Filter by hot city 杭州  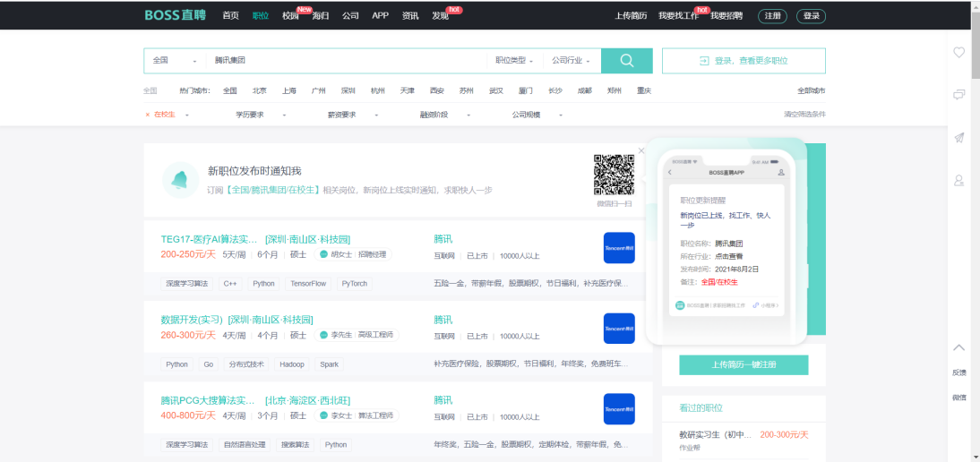coord(377,90)
